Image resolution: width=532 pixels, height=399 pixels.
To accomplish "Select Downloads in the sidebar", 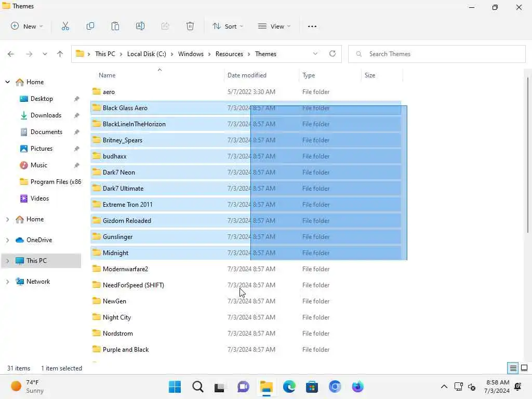I will click(46, 115).
